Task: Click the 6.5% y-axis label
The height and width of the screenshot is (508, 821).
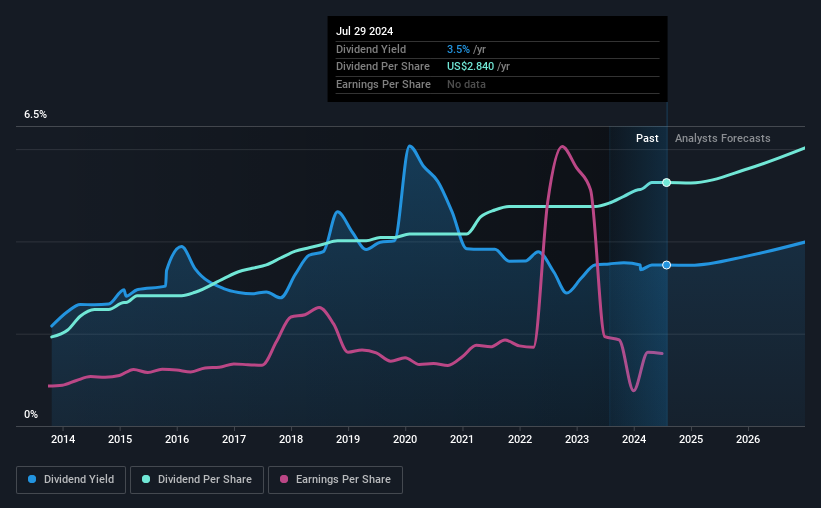Action: pyautogui.click(x=36, y=115)
